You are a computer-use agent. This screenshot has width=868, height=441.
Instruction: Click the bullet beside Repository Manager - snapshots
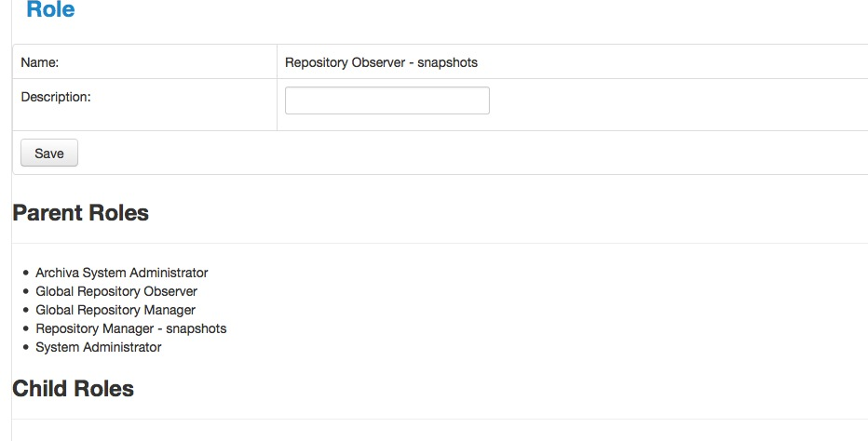point(25,329)
